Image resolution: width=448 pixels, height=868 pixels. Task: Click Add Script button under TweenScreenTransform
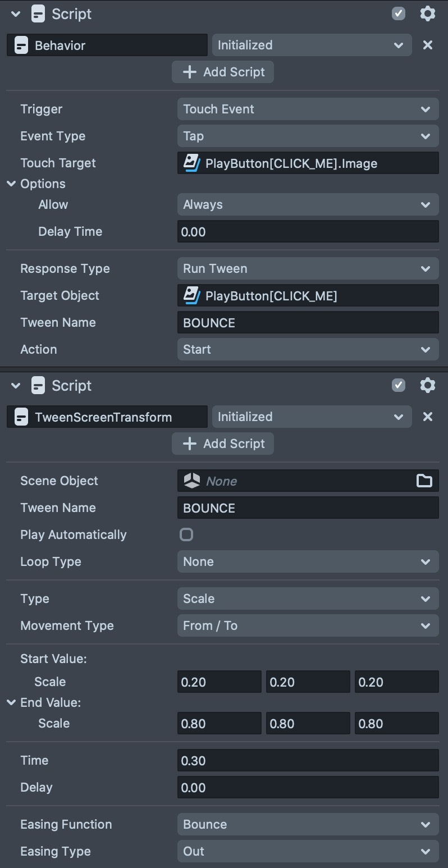pyautogui.click(x=223, y=444)
